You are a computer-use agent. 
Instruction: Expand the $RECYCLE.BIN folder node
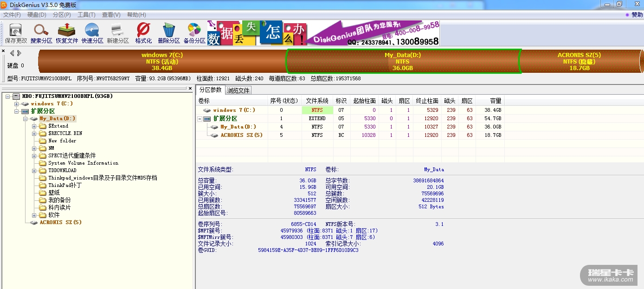(x=34, y=134)
